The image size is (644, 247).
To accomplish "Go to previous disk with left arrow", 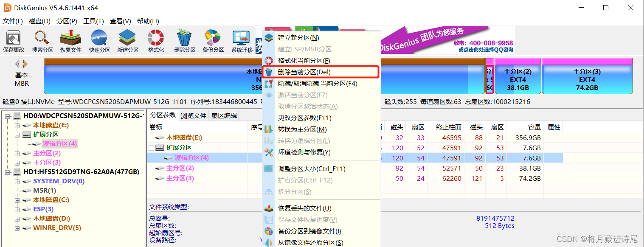I will click(x=17, y=64).
